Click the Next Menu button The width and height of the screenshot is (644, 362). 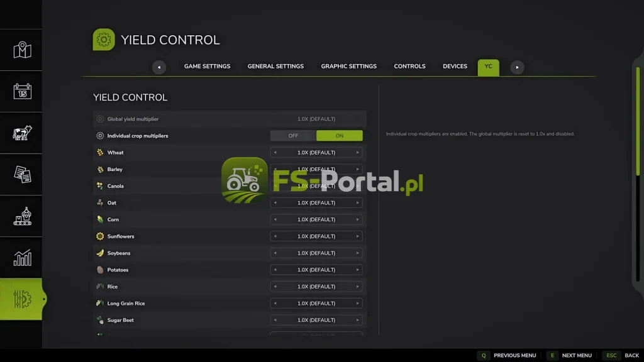pos(569,356)
